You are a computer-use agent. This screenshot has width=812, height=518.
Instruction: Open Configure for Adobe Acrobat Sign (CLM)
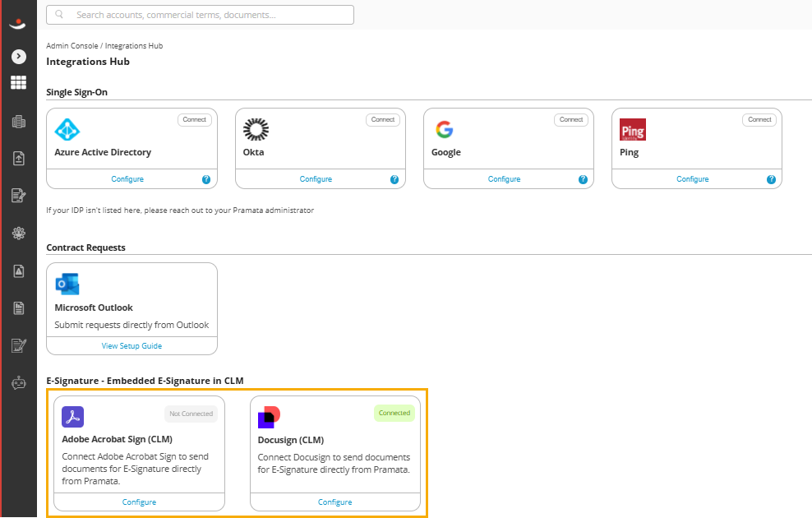click(139, 502)
